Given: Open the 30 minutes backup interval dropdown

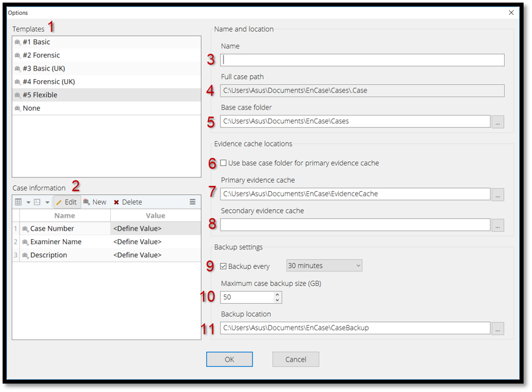Looking at the screenshot, I should point(324,266).
